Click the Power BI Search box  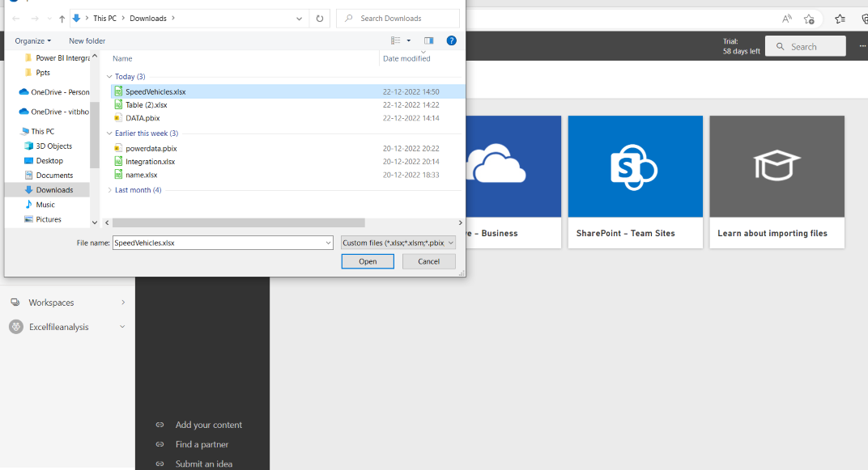[x=806, y=46]
